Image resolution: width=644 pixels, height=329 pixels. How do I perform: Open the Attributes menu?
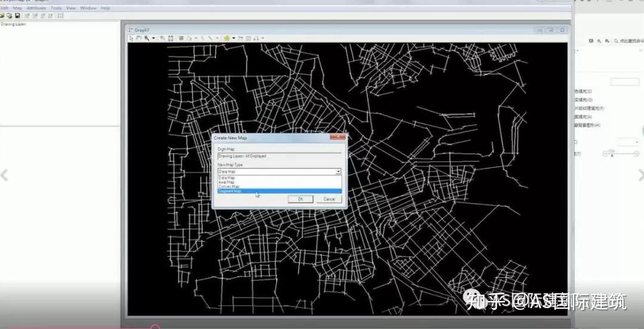click(36, 8)
